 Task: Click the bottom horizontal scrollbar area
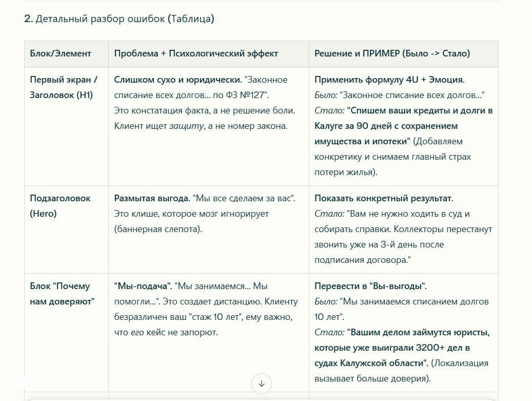click(x=262, y=397)
